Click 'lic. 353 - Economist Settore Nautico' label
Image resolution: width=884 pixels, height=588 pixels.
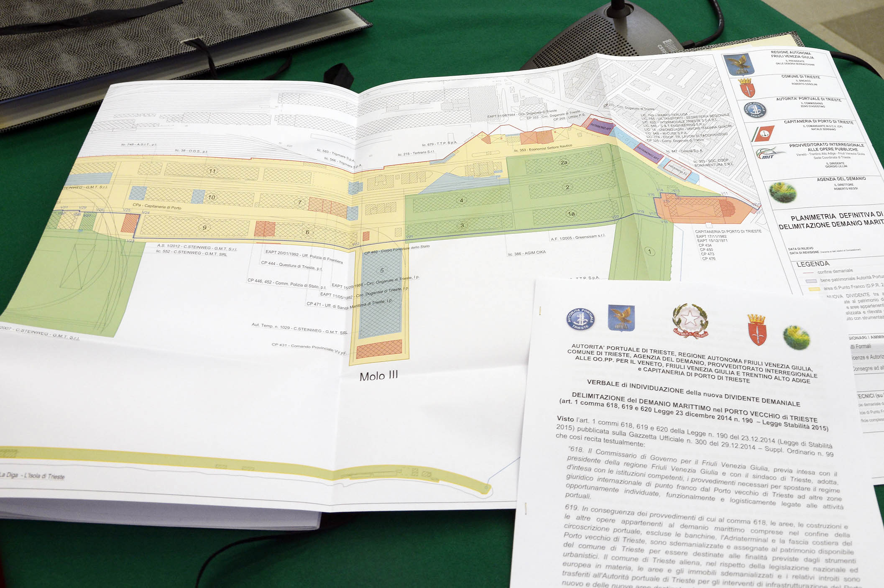click(x=543, y=148)
